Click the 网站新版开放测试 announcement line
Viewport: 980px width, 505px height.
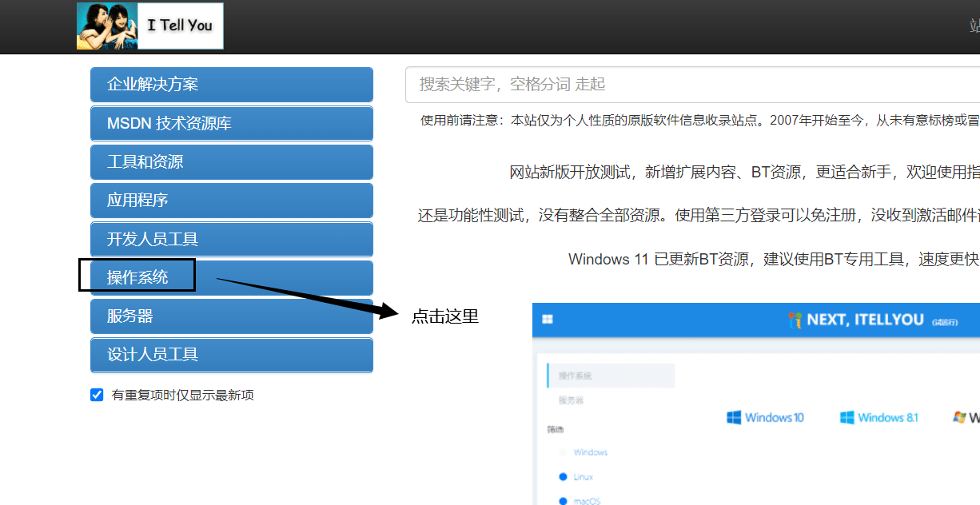coord(745,172)
